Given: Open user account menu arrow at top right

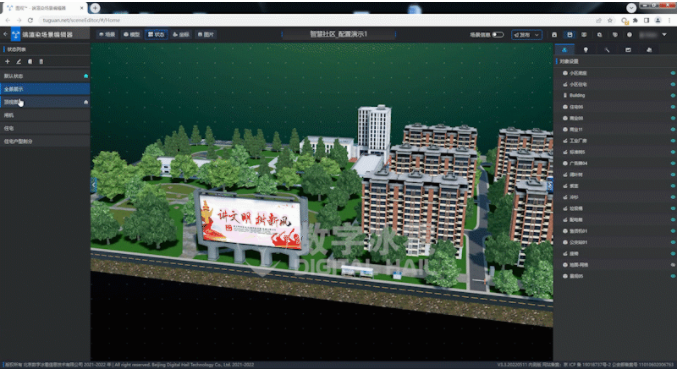Looking at the screenshot, I should (x=664, y=35).
